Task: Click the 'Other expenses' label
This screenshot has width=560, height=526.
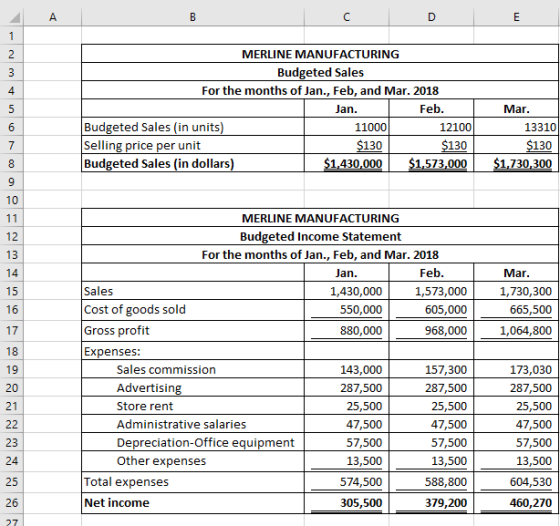Action: tap(161, 461)
